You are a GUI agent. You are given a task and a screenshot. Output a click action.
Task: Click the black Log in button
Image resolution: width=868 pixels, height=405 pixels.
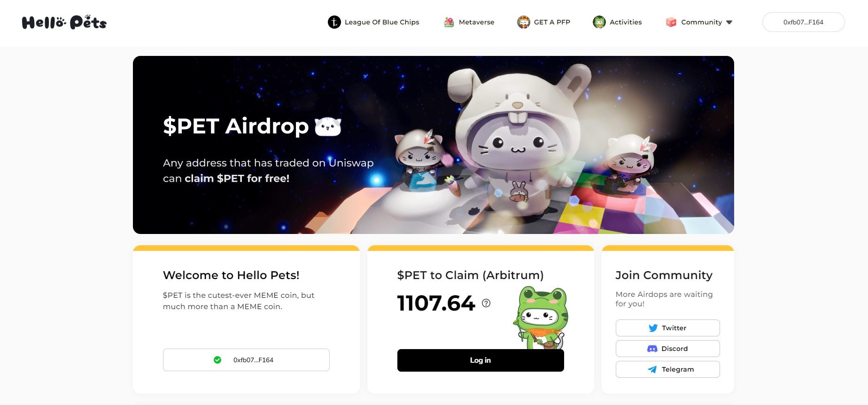pos(480,360)
